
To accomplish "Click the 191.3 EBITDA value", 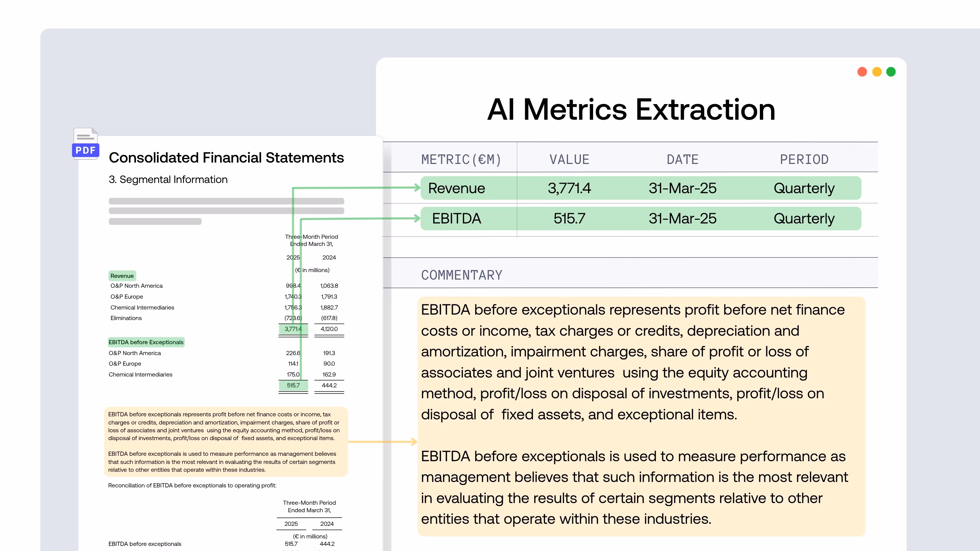I will coord(329,353).
